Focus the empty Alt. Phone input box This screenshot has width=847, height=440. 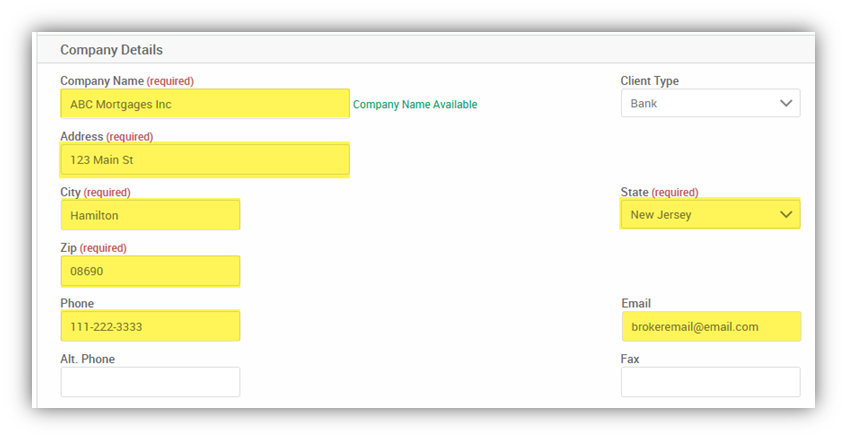pos(150,382)
